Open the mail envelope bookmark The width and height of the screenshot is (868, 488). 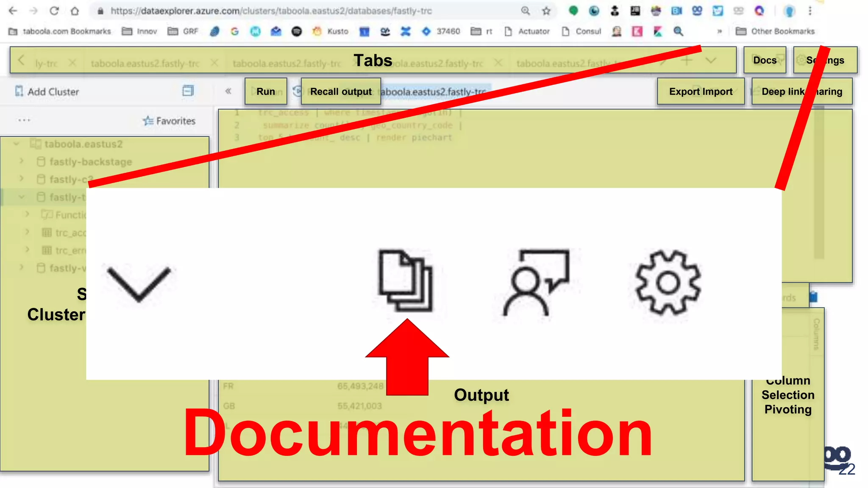(x=276, y=31)
